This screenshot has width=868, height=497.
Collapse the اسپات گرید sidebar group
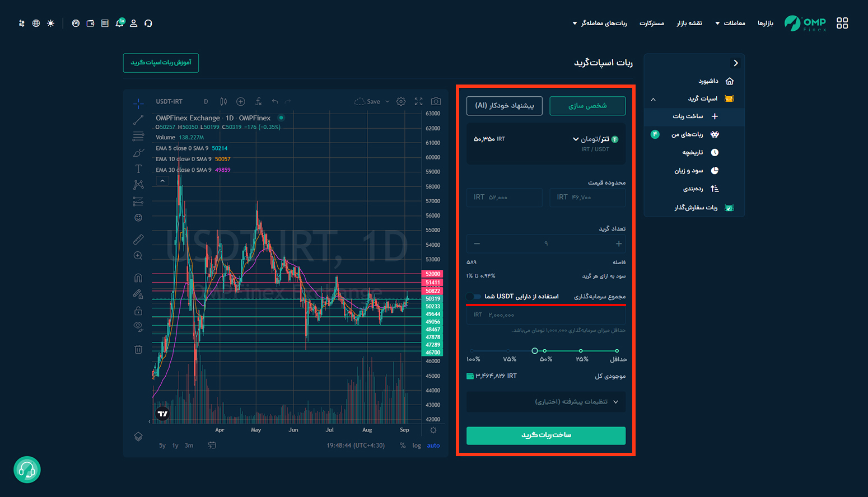pos(653,99)
